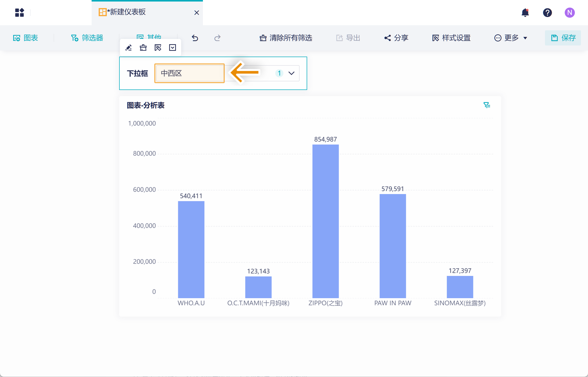Expand the 更多 dropdown menu

tap(511, 38)
